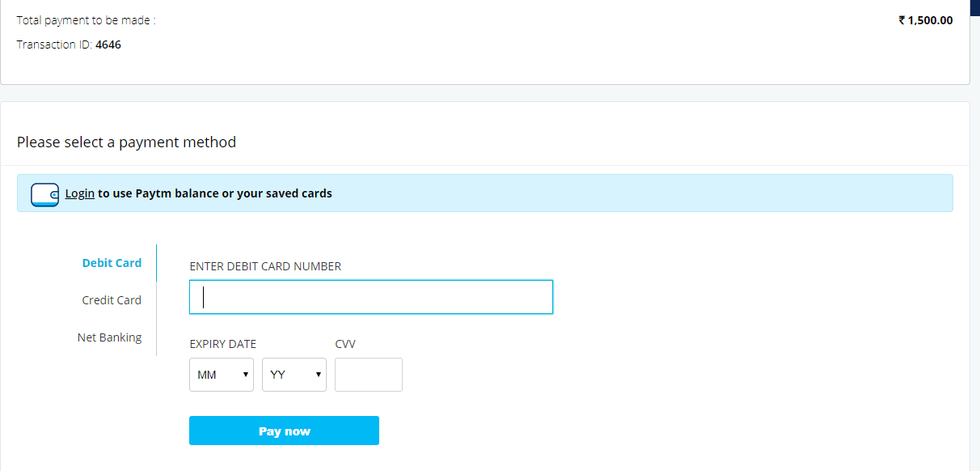Click the payment method heading text
The height and width of the screenshot is (471, 980).
126,142
